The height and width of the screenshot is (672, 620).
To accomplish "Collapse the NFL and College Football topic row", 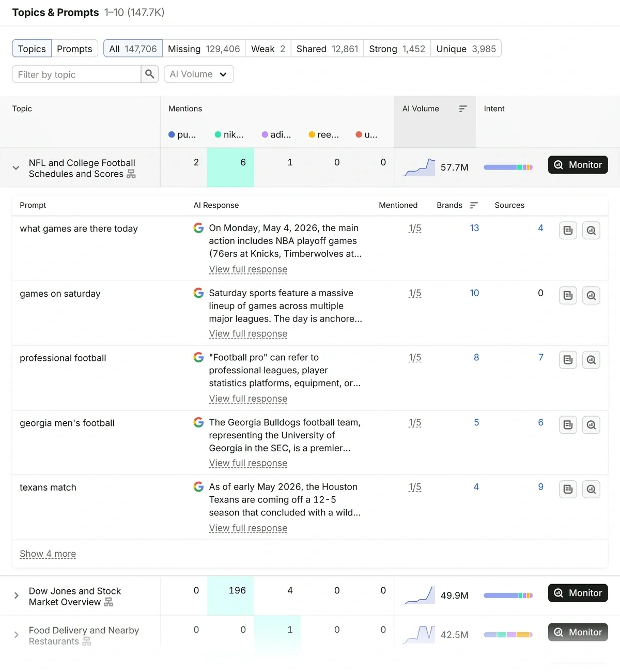I will pos(16,168).
